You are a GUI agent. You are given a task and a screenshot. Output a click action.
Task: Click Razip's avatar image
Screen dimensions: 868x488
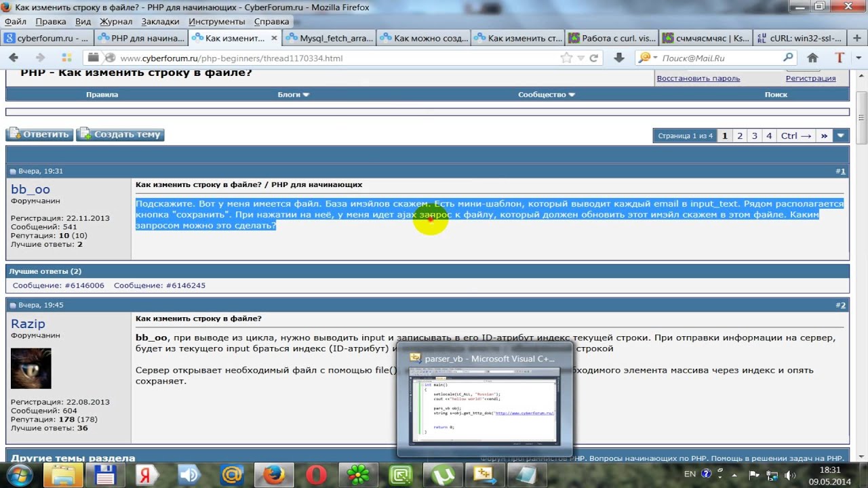pyautogui.click(x=31, y=368)
